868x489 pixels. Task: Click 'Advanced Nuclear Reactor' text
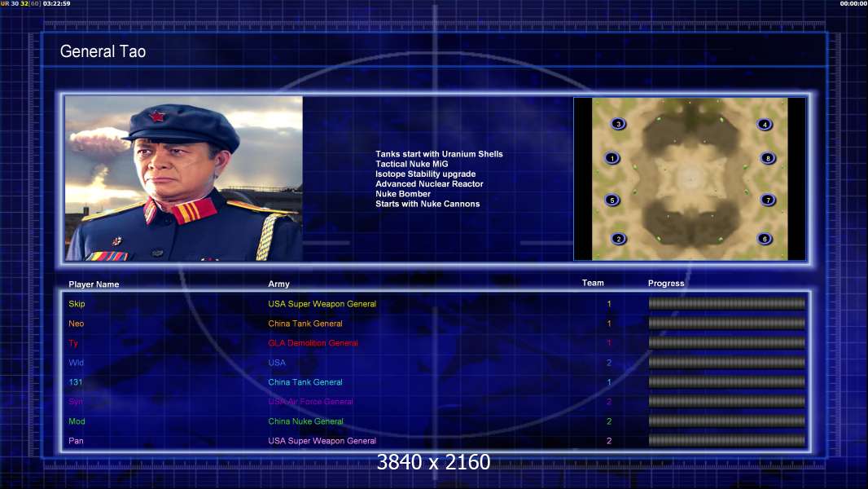coord(429,184)
